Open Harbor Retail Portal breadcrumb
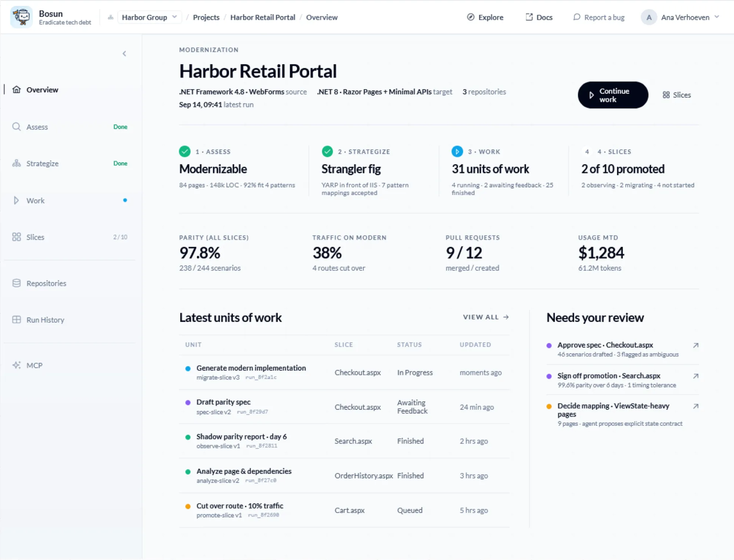Image resolution: width=734 pixels, height=560 pixels. [x=262, y=17]
